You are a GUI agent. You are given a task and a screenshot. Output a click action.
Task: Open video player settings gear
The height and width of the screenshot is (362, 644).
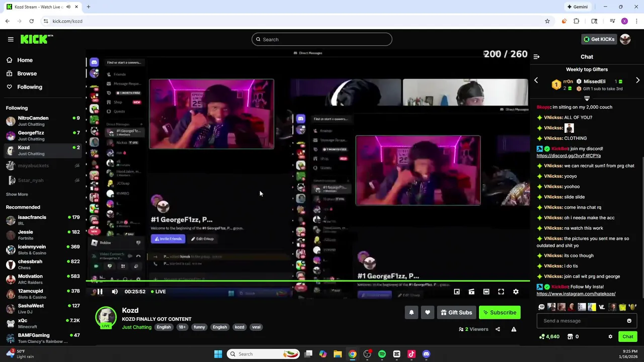point(516,292)
